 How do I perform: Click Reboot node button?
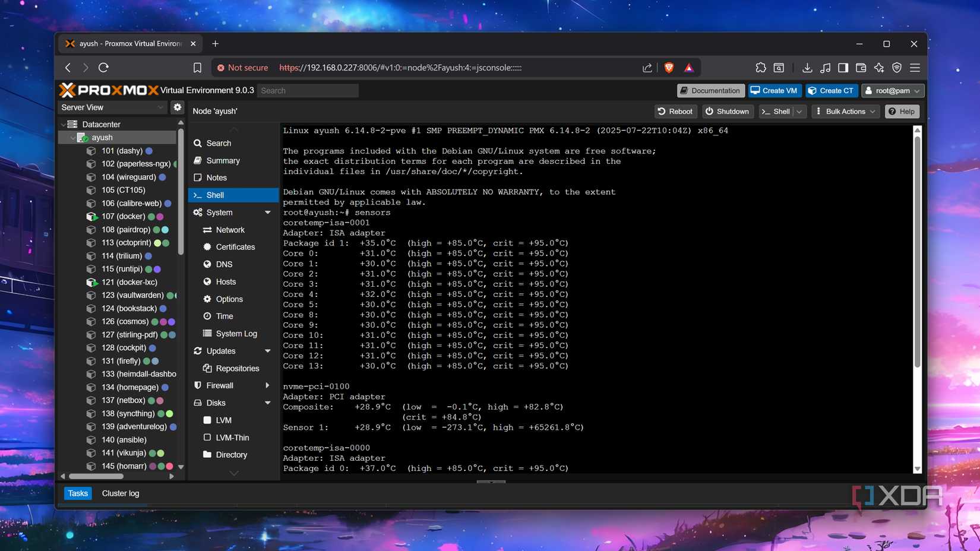[675, 111]
